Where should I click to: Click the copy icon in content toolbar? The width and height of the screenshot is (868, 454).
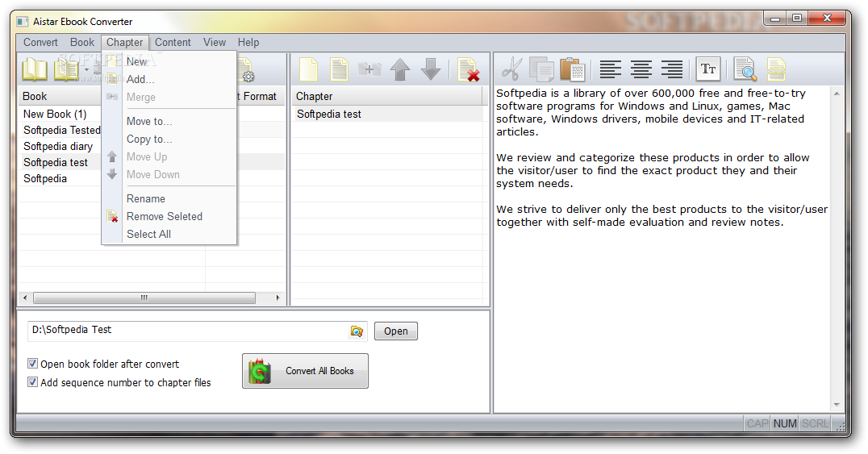(541, 69)
